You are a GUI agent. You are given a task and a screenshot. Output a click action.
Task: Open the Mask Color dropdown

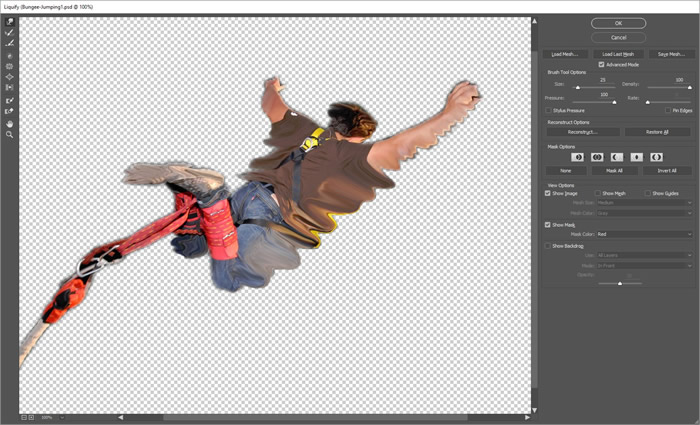645,234
